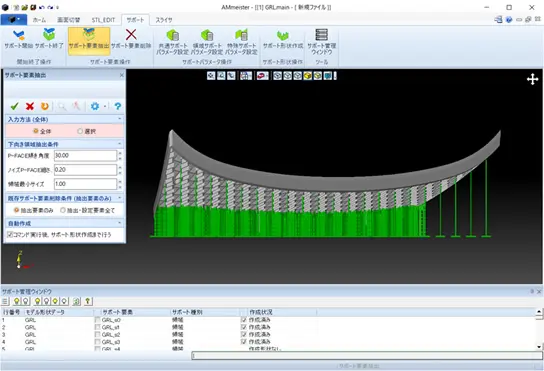Click the yellow shaded cube view icon
Screen dimensions: 544x371
click(307, 76)
